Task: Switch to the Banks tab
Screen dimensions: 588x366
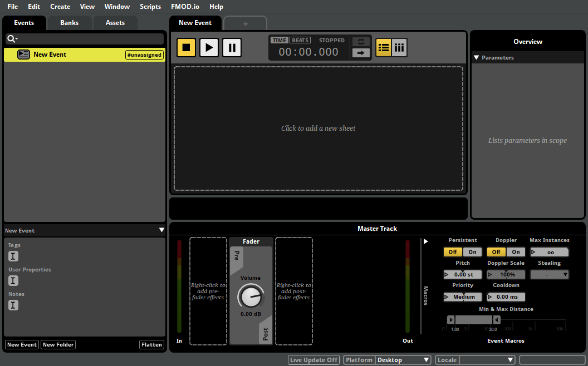Action: coord(70,23)
